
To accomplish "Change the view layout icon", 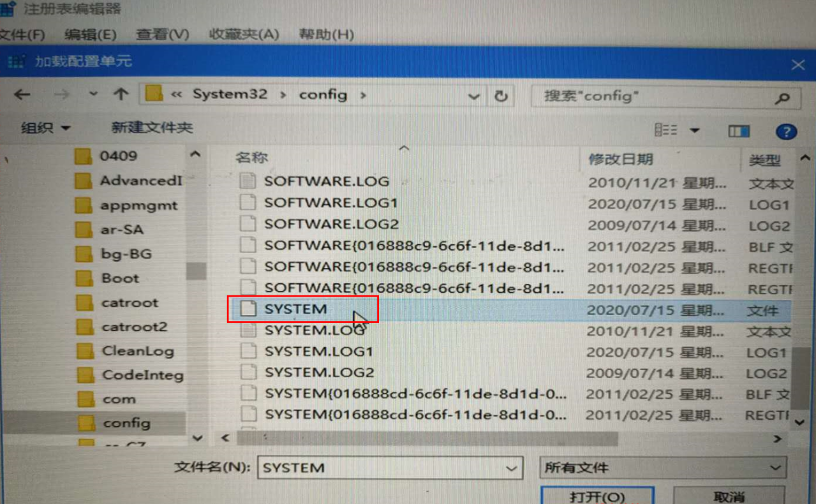I will pos(665,130).
